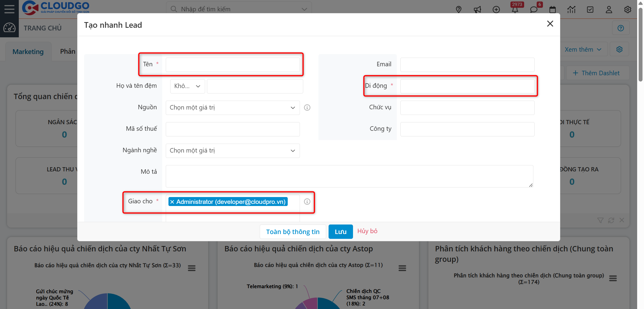The height and width of the screenshot is (309, 644).
Task: Click the info icon beside Nguồn field
Action: click(307, 107)
